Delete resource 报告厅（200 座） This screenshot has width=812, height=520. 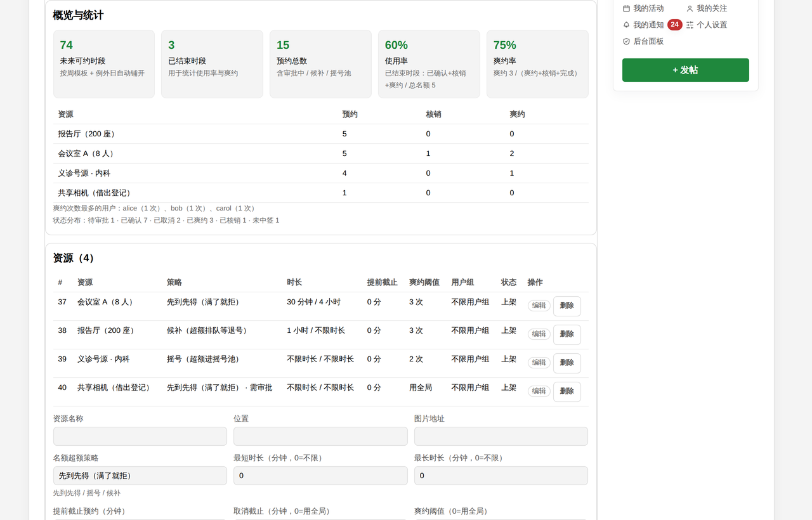566,334
